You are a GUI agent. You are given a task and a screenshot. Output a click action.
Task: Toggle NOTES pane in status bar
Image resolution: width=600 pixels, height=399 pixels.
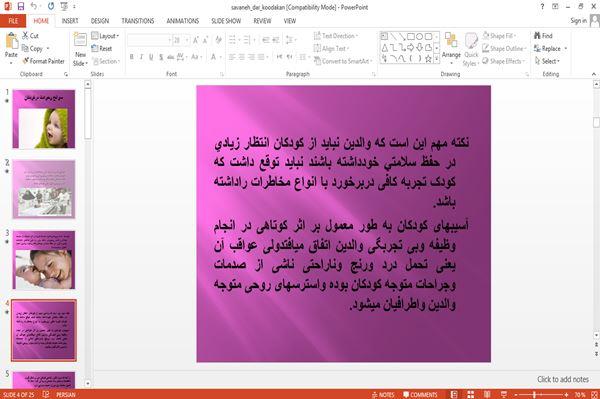[383, 394]
